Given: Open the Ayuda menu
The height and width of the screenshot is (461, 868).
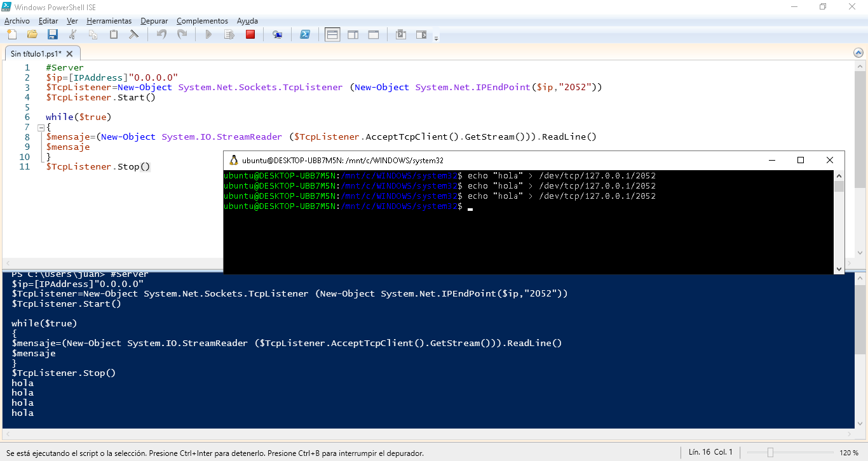Looking at the screenshot, I should [247, 21].
